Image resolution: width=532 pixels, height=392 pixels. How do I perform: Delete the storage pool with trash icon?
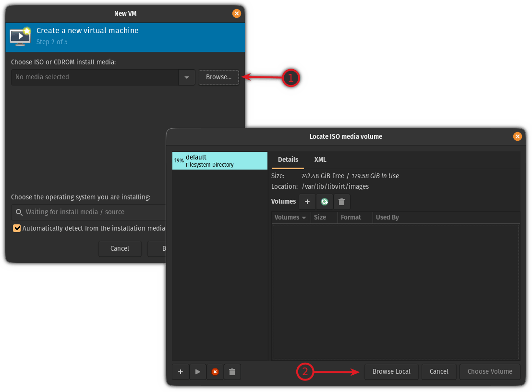pyautogui.click(x=232, y=372)
